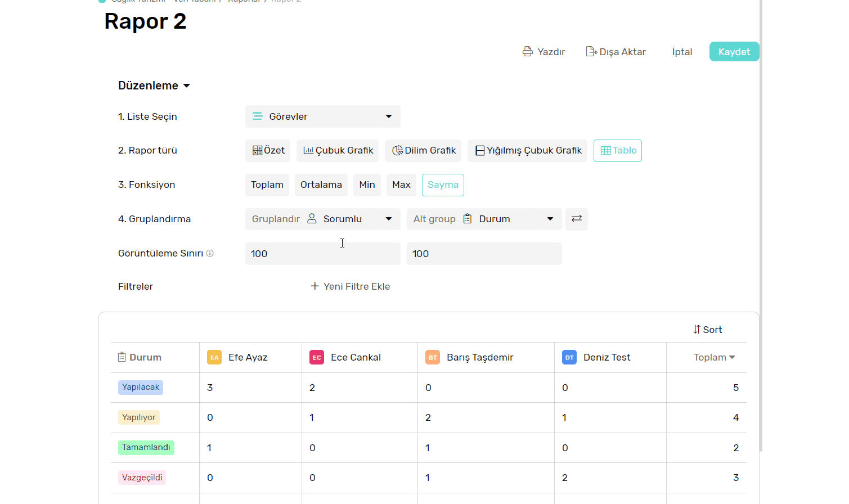Click the Vazgeçildi row total value 3

click(x=736, y=478)
